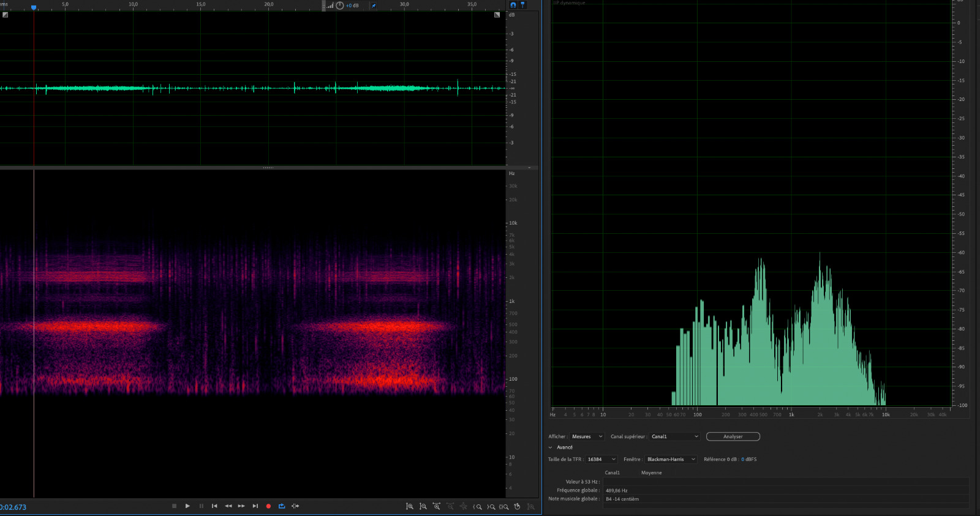
Task: Click the rewind icon
Action: pyautogui.click(x=228, y=506)
